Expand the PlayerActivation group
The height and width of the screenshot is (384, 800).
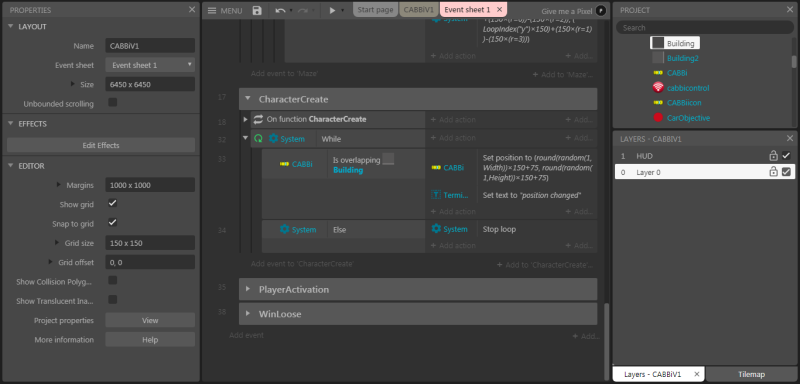(247, 289)
